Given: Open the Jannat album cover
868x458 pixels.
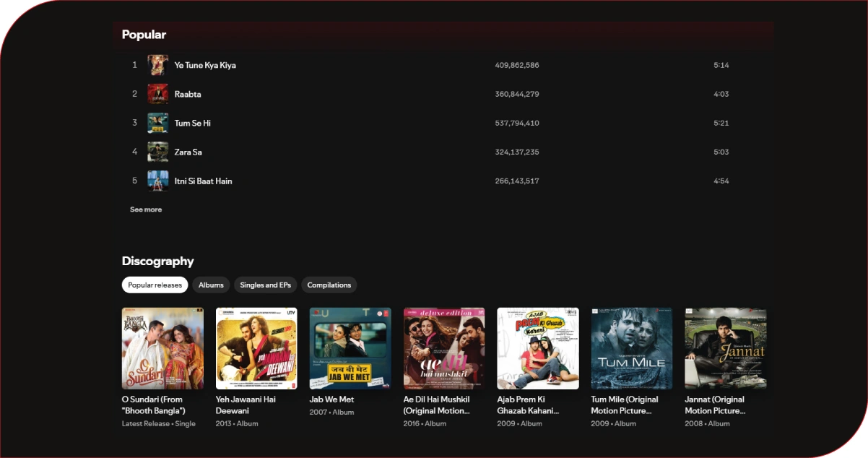Looking at the screenshot, I should point(725,348).
